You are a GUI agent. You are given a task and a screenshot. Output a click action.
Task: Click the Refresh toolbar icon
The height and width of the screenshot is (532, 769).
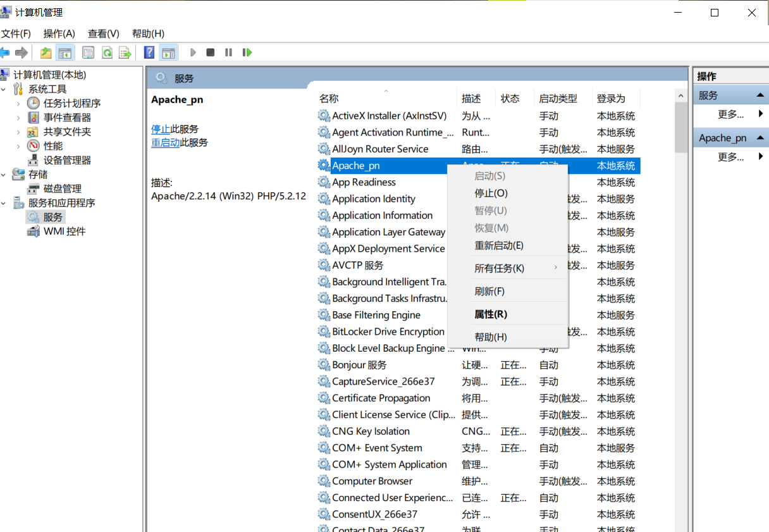[107, 53]
